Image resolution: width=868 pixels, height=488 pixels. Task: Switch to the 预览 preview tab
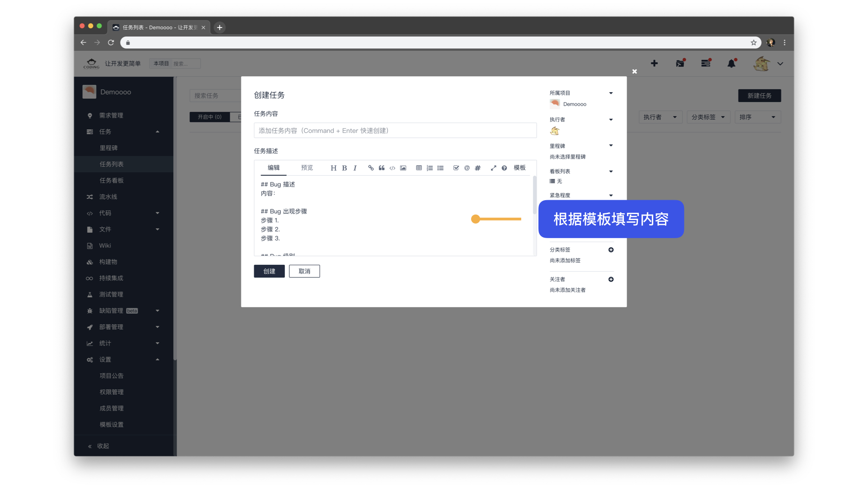[307, 168]
